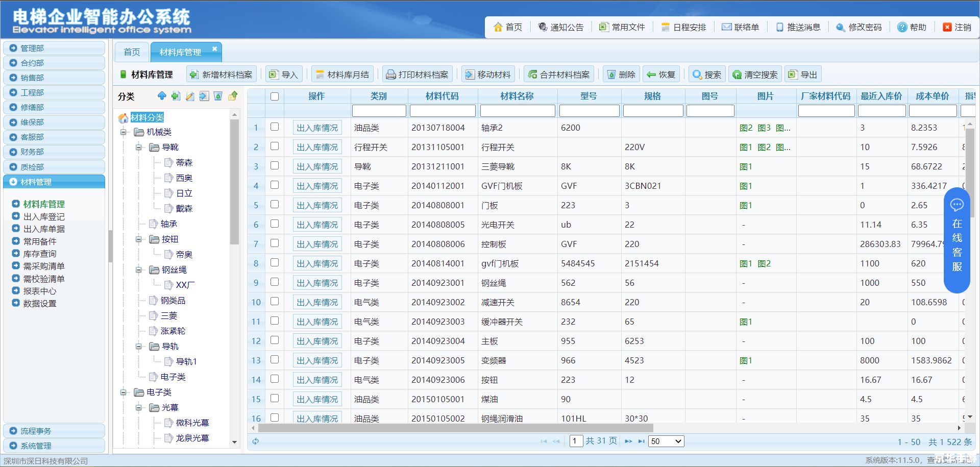This screenshot has height=467, width=980.
Task: Collapse the 钢丝绳 tree node
Action: 138,270
